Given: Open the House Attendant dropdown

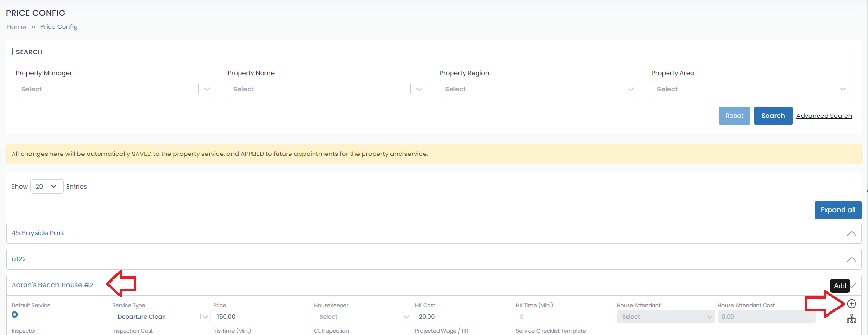Looking at the screenshot, I should click(666, 317).
